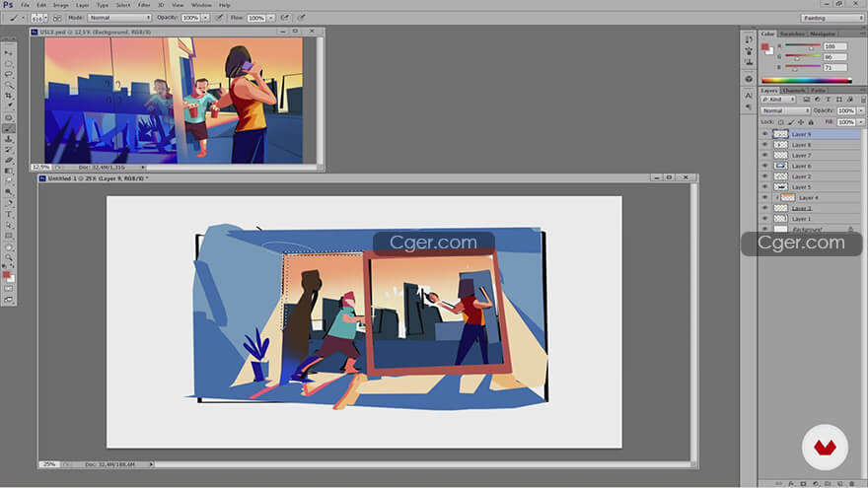Toggle pressure for opacity icon

pyautogui.click(x=219, y=18)
